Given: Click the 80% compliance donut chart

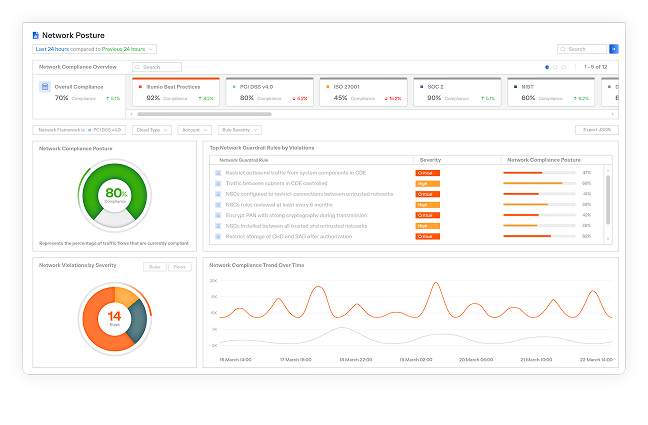Looking at the screenshot, I should tap(114, 194).
